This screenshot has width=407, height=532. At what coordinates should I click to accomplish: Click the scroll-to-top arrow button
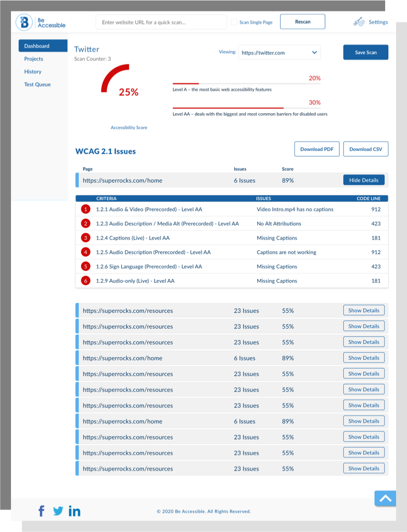[385, 499]
